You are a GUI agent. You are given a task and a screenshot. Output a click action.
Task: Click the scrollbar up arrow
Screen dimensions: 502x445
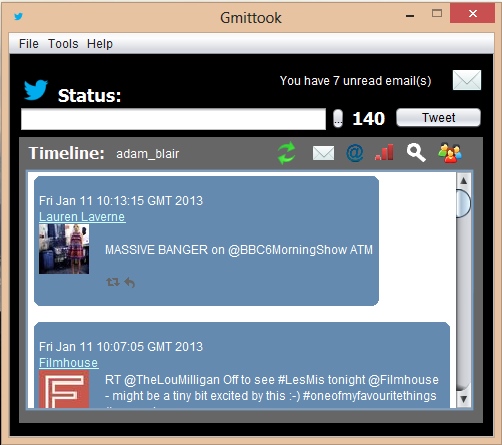(463, 181)
